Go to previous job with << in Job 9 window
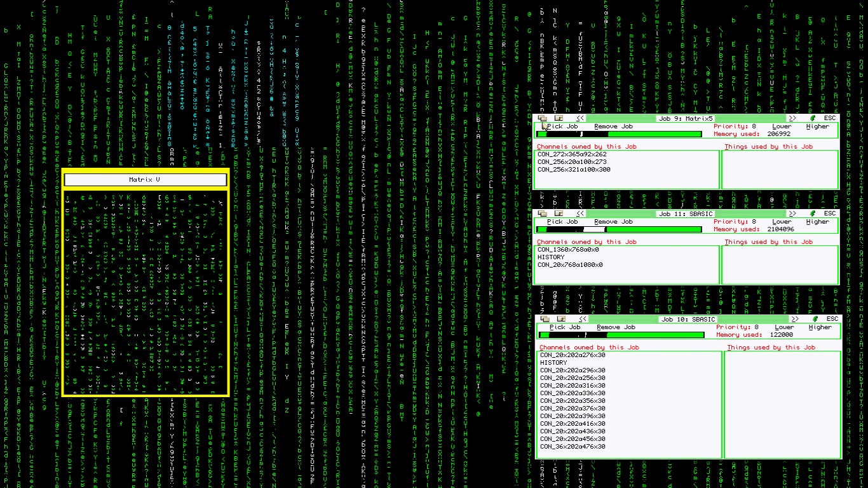Screen dimensions: 868x488 click(580, 118)
